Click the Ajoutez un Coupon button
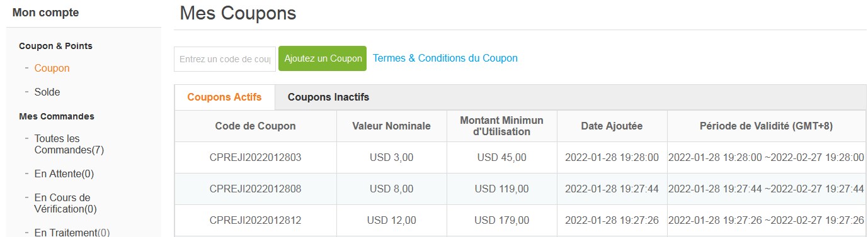This screenshot has height=237, width=868. [323, 58]
